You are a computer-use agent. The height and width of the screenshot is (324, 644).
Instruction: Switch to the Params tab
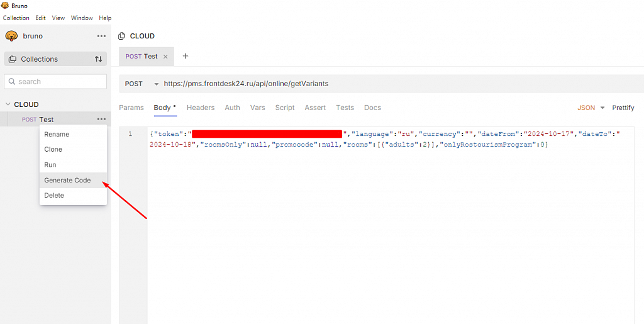point(131,108)
